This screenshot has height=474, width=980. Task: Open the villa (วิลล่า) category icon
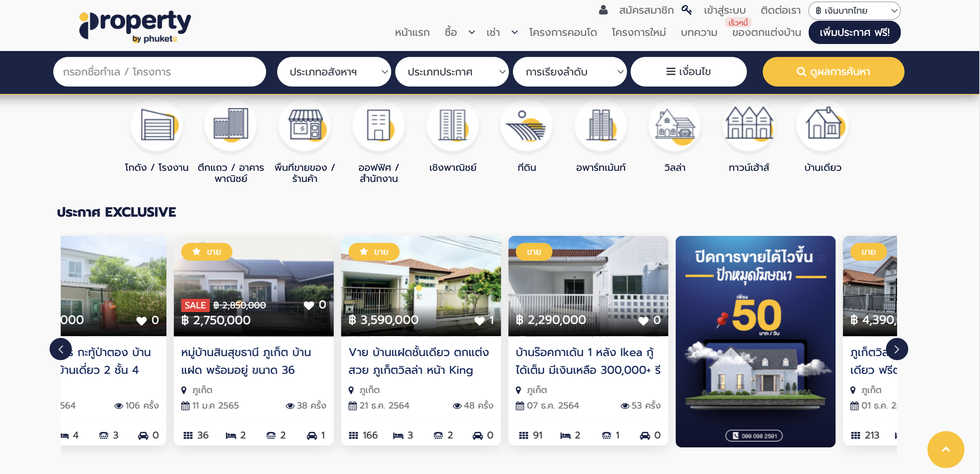(675, 126)
